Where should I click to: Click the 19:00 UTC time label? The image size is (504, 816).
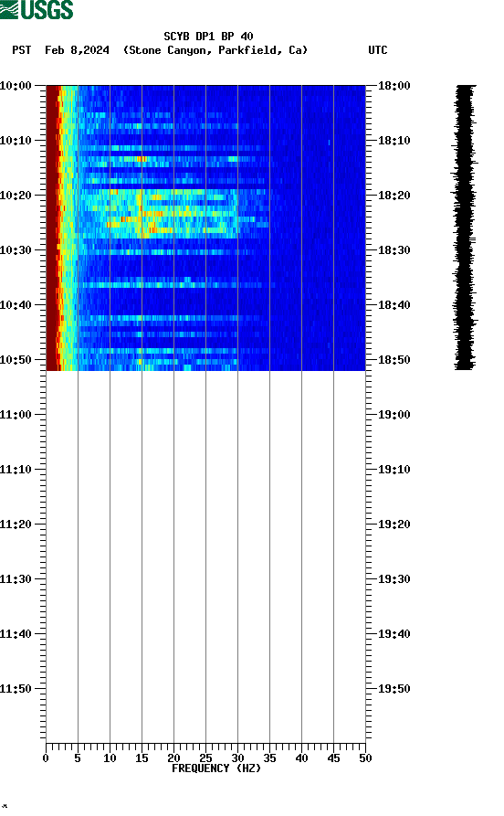point(394,415)
